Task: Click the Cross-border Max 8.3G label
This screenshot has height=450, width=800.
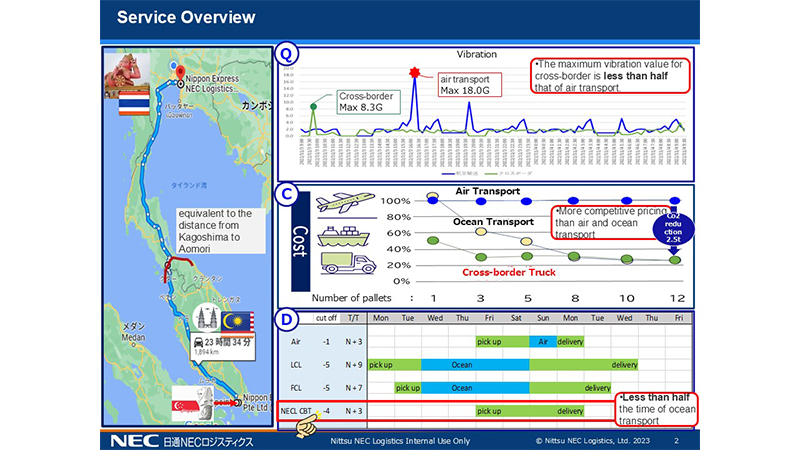Action: pyautogui.click(x=368, y=102)
